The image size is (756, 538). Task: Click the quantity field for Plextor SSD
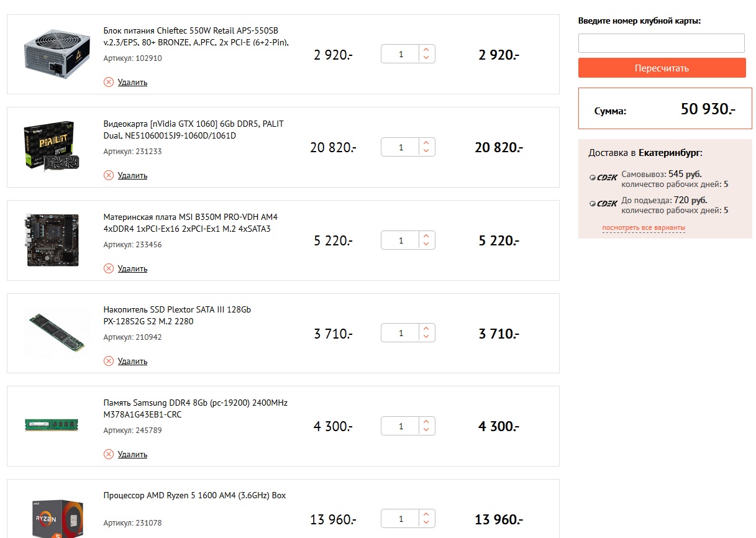(401, 333)
